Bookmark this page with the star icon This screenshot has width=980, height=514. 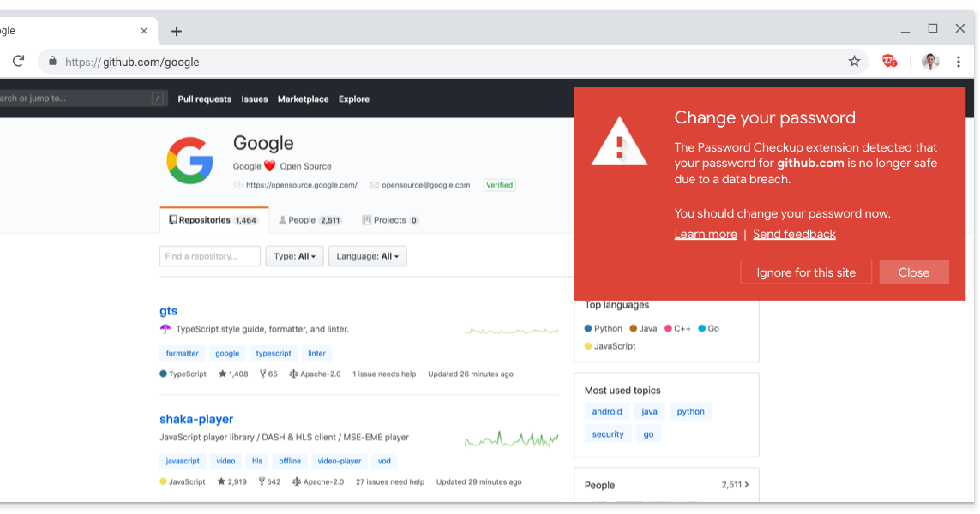tap(854, 61)
